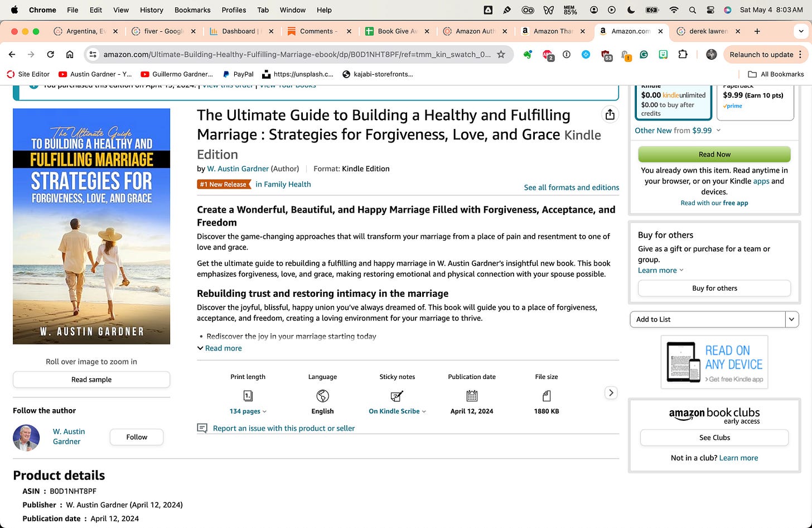Image resolution: width=812 pixels, height=528 pixels.
Task: Click the Wi-Fi status icon
Action: (674, 9)
